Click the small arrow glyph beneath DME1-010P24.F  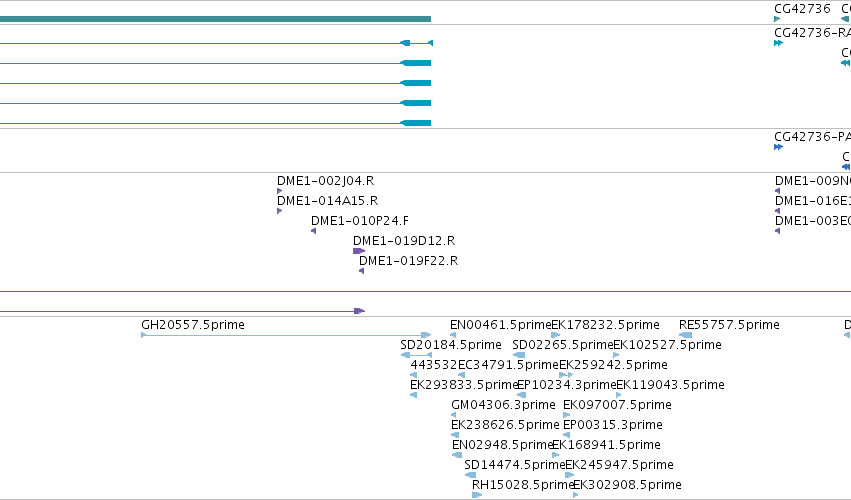314,231
